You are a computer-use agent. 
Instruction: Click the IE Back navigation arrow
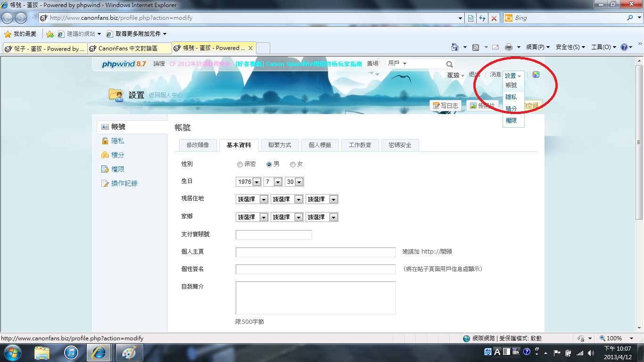(x=8, y=18)
